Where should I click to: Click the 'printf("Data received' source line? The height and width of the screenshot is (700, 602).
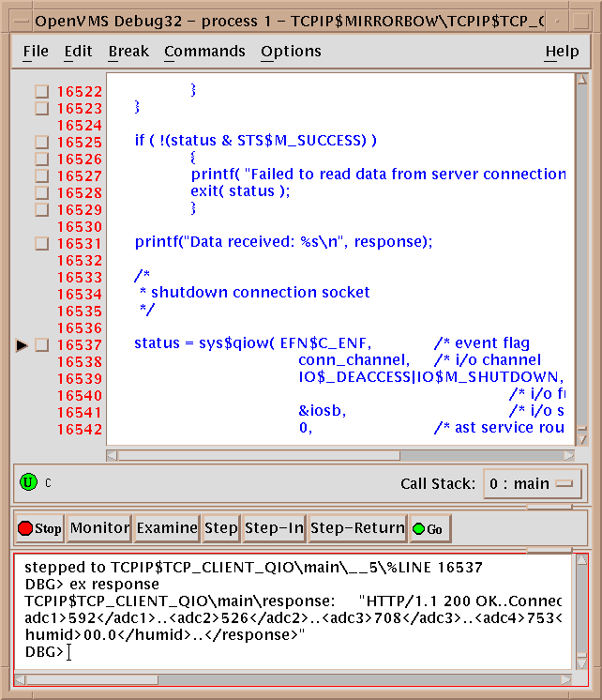283,241
